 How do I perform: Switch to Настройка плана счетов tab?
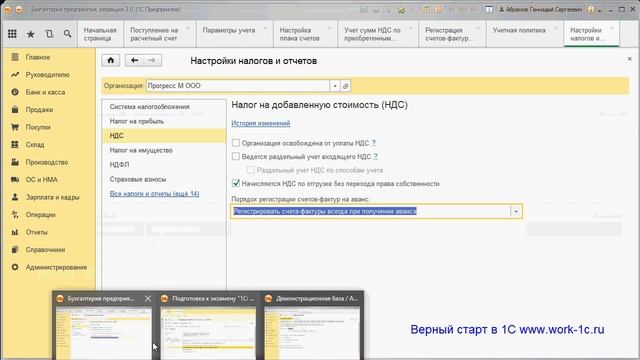point(304,34)
